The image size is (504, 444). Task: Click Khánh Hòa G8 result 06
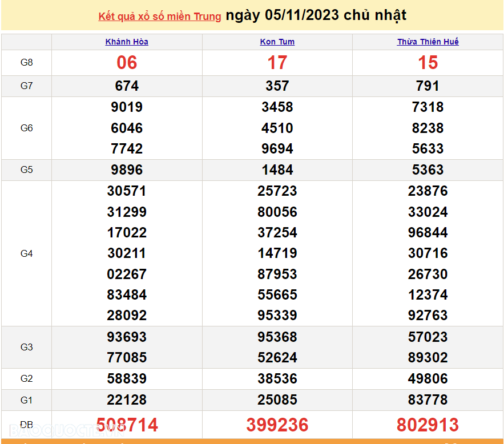click(127, 63)
